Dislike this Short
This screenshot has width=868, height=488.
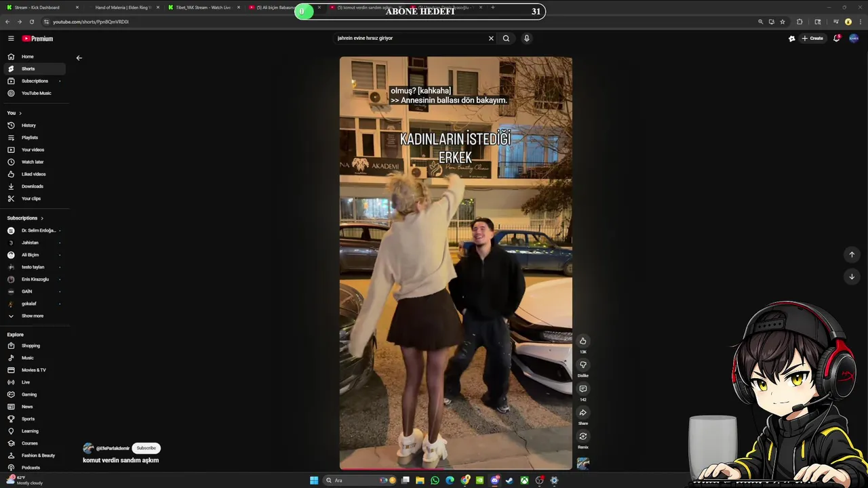(x=583, y=365)
